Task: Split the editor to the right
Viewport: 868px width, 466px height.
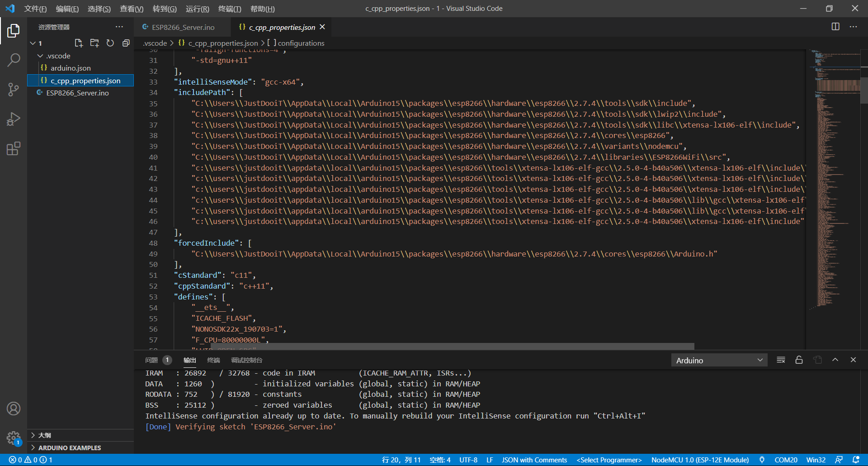Action: click(x=835, y=27)
